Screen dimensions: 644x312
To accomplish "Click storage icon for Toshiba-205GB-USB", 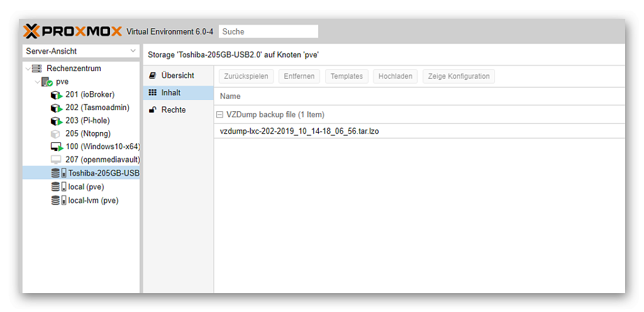I will point(58,173).
